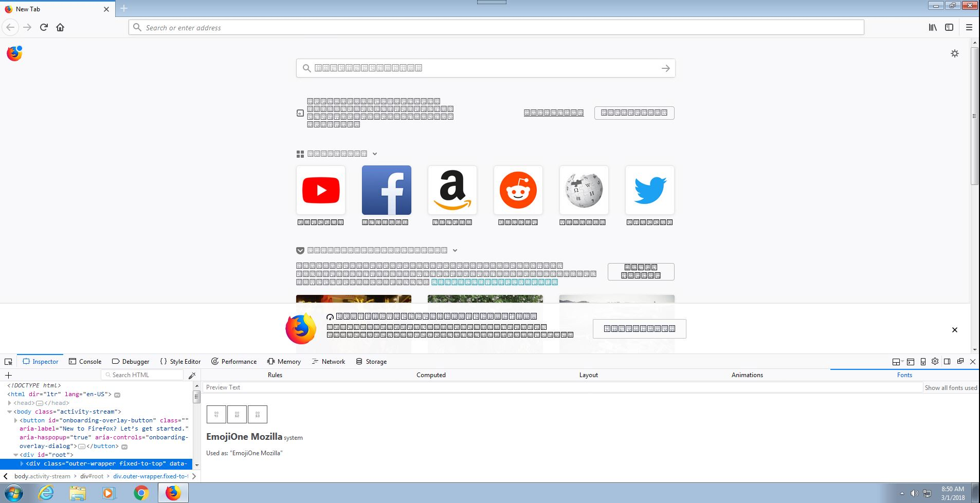Open the Wikipedia top site tile

[584, 190]
